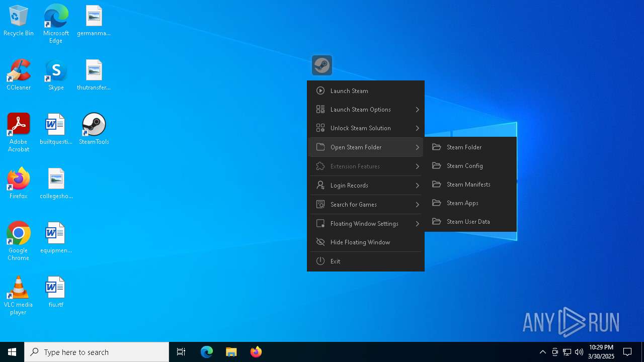Click the crossed-eye icon beside Hide Floating Window
The width and height of the screenshot is (644, 362).
(x=320, y=242)
